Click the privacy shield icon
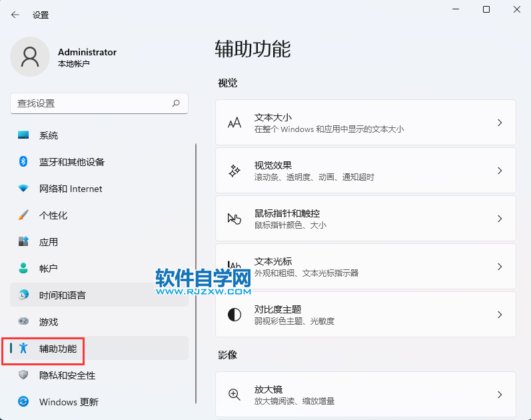The height and width of the screenshot is (420, 531). [23, 375]
